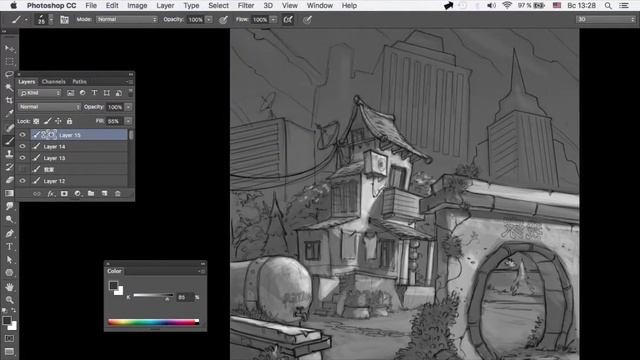Viewport: 640px width, 360px height.
Task: Open the layer blend mode dropdown
Action: pyautogui.click(x=49, y=107)
